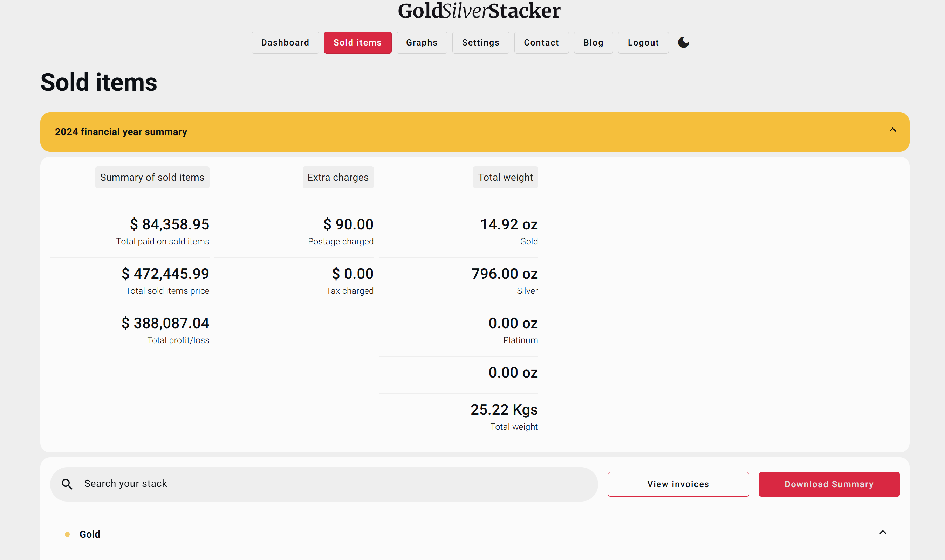Go to the Graphs page
Viewport: 945px width, 560px height.
pos(421,43)
